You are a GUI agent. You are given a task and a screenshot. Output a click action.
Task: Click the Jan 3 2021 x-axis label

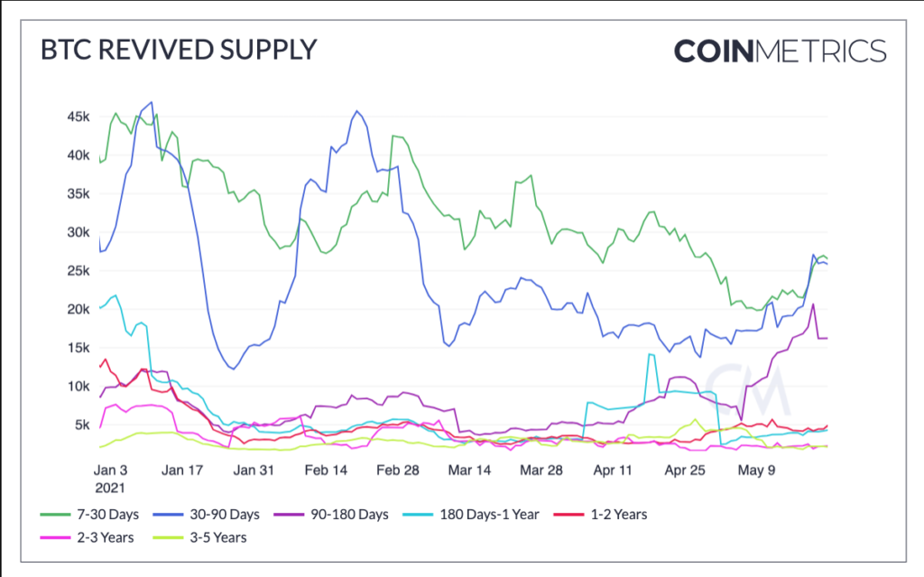tap(110, 479)
